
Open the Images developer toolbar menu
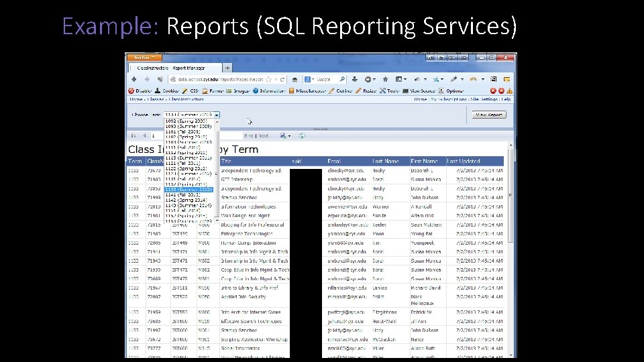click(238, 90)
